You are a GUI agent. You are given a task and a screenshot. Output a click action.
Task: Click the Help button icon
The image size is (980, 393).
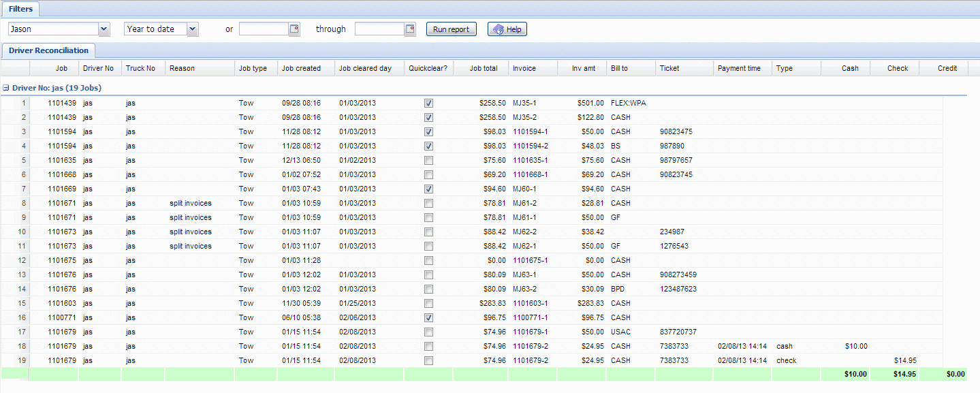click(x=499, y=29)
